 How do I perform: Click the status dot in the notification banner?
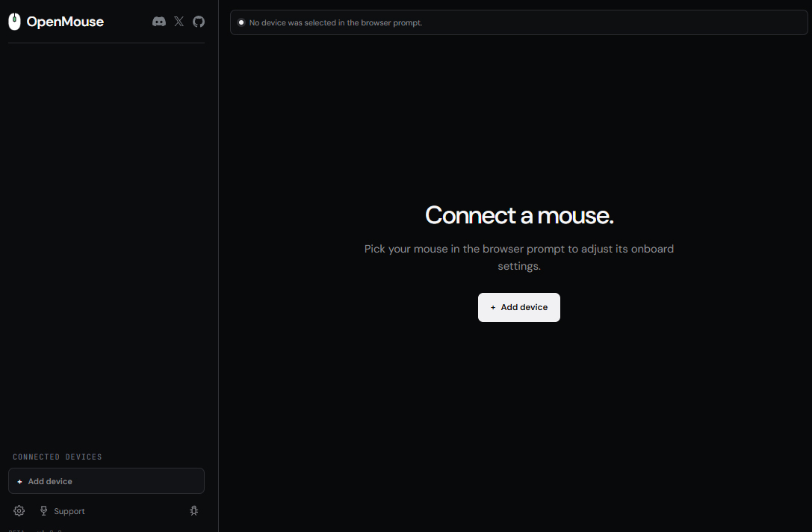point(241,22)
